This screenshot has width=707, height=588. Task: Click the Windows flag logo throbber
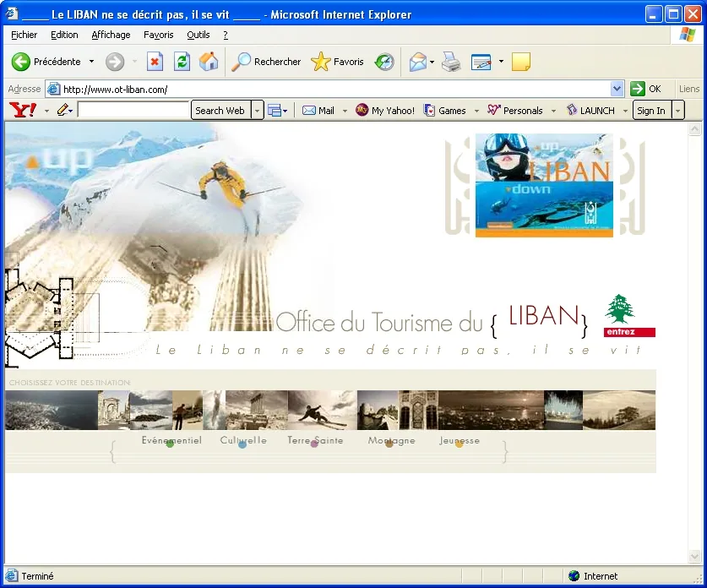[x=688, y=35]
